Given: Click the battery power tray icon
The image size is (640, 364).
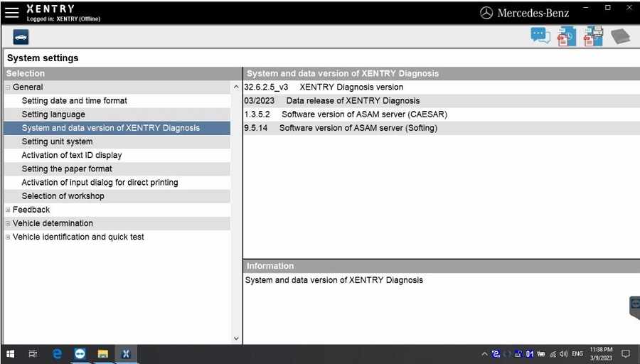Looking at the screenshot, I should click(x=541, y=354).
